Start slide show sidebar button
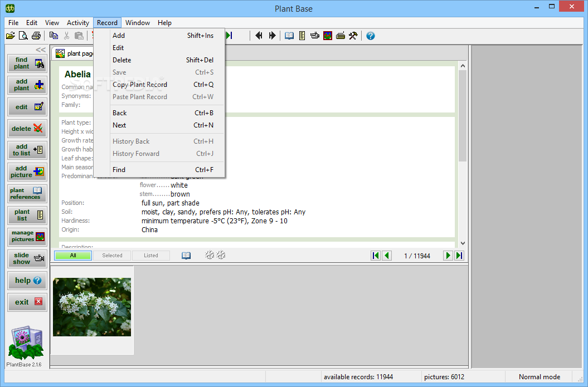This screenshot has height=387, width=588. click(x=27, y=258)
